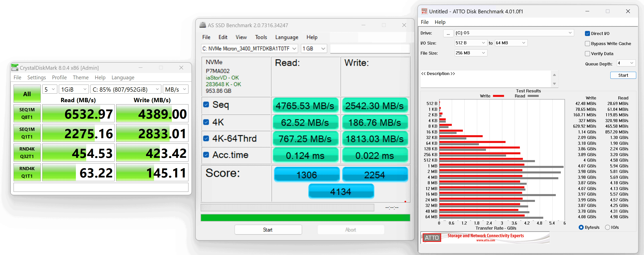Click the ATTO Start button
The image size is (644, 255).
[623, 75]
